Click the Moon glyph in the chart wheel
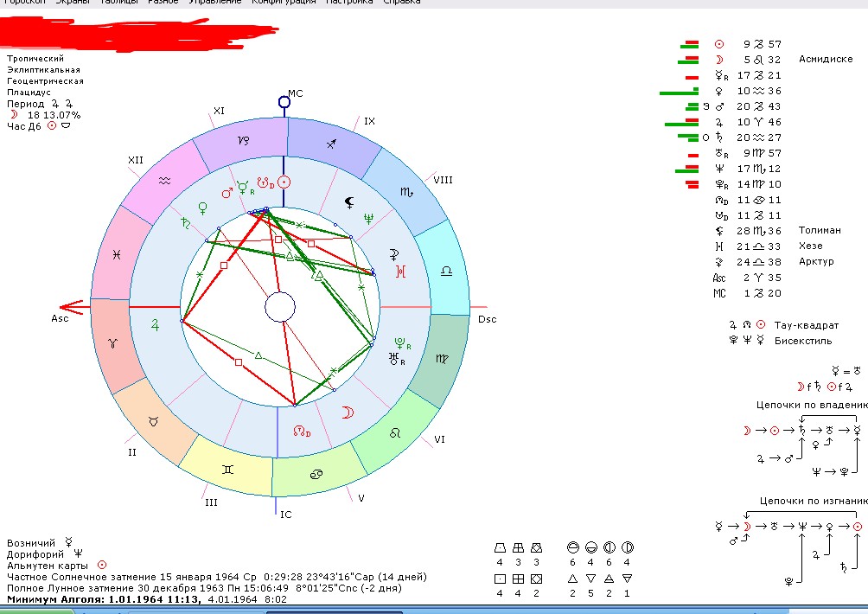The width and height of the screenshot is (868, 614). point(348,412)
